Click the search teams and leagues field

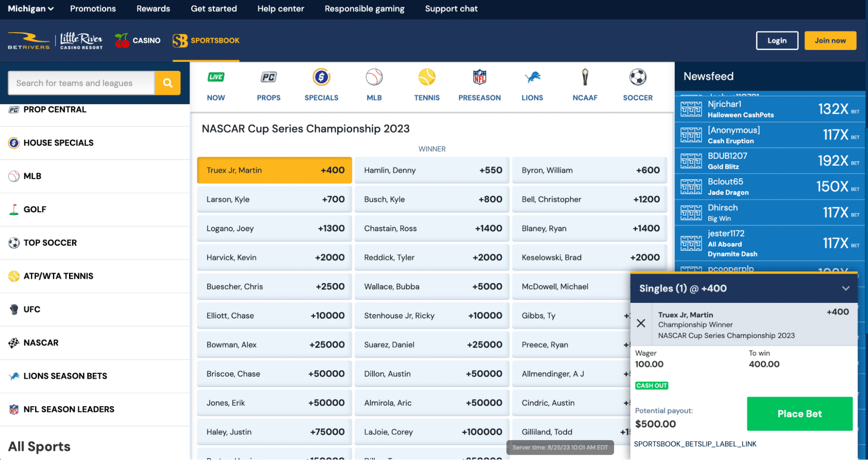coord(81,83)
